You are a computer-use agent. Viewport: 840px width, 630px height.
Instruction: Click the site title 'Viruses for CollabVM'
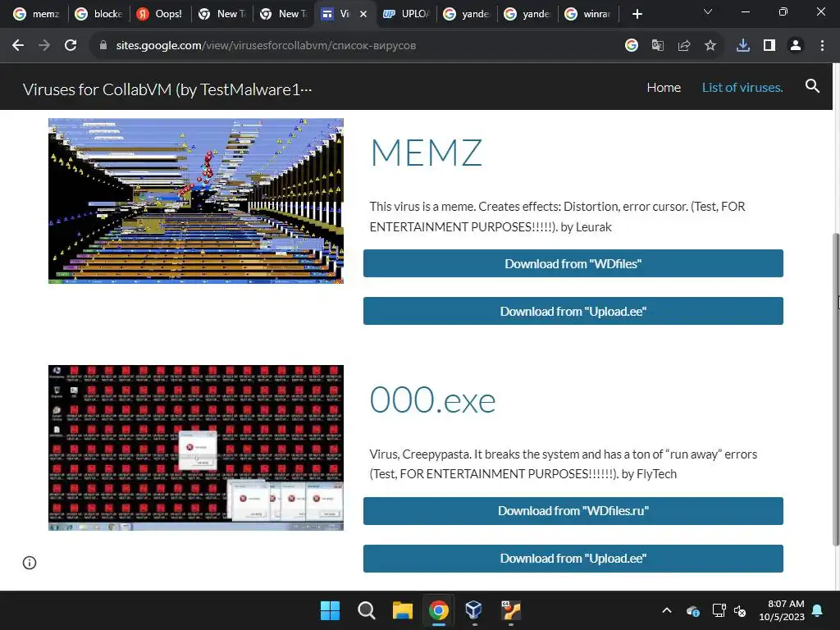[x=167, y=89]
